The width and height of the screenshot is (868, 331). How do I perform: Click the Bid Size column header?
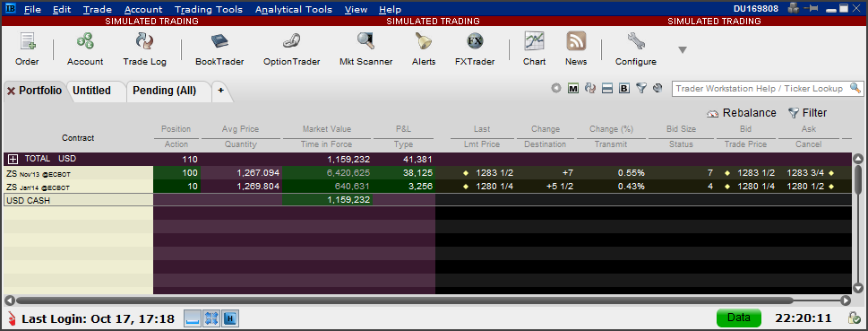(x=681, y=129)
